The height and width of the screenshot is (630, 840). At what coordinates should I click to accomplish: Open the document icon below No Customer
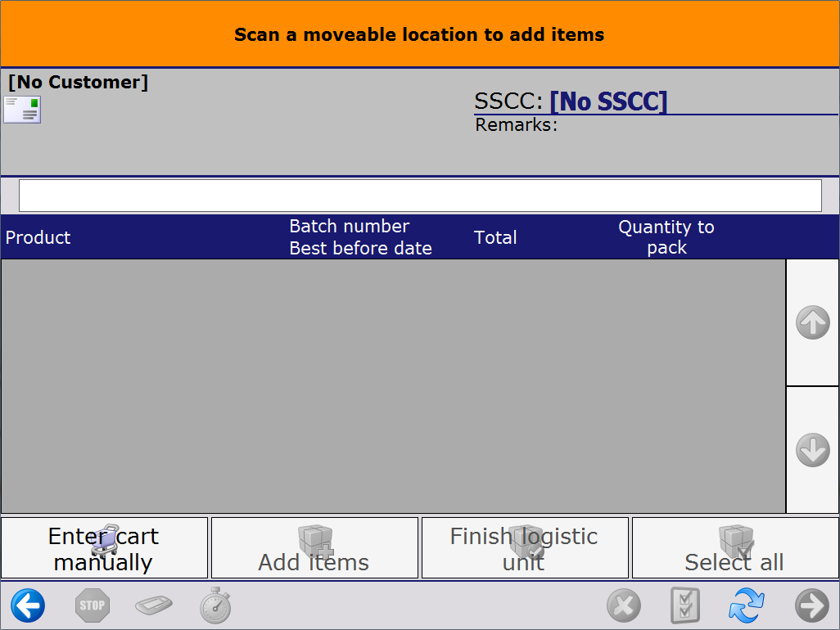(x=21, y=109)
